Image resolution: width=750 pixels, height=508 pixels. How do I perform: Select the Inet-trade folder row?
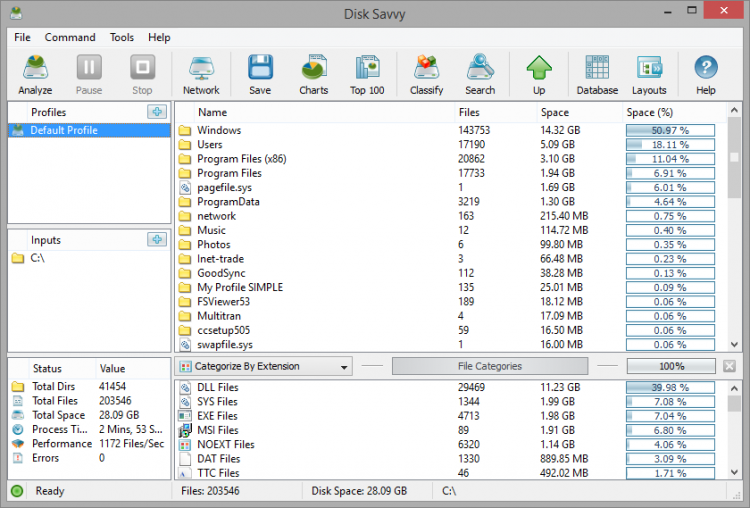[450, 259]
